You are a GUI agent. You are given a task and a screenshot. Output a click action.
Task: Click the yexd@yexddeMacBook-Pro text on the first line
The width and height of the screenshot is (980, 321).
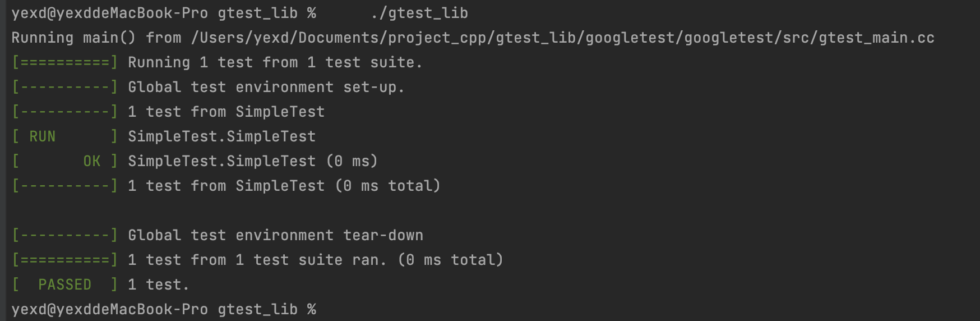click(110, 13)
